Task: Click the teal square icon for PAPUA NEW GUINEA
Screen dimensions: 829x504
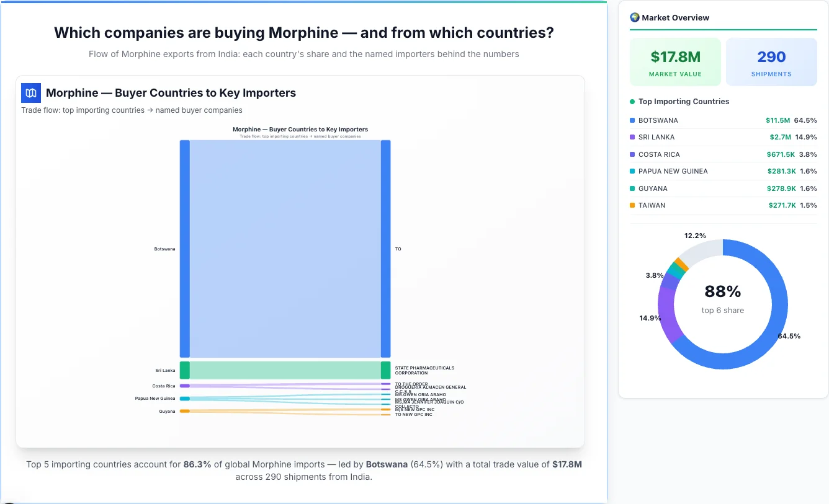Action: [x=634, y=171]
